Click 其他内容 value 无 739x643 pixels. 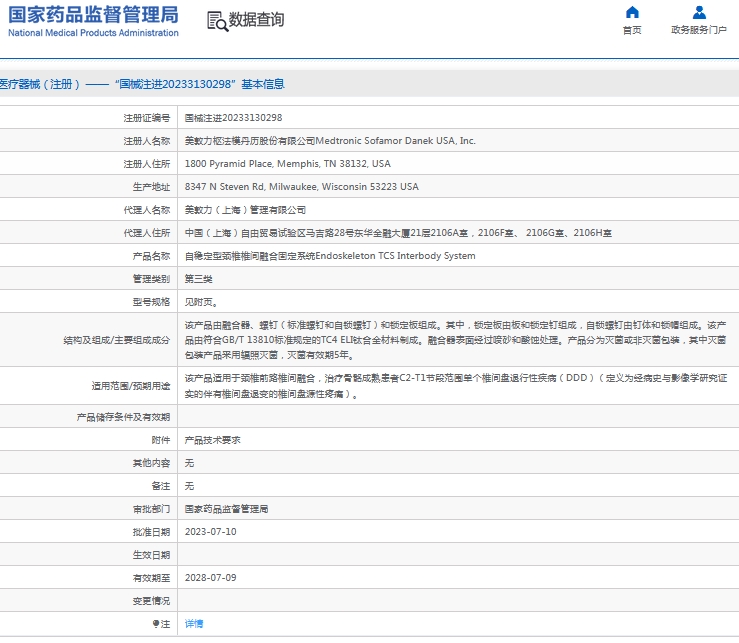pos(189,463)
